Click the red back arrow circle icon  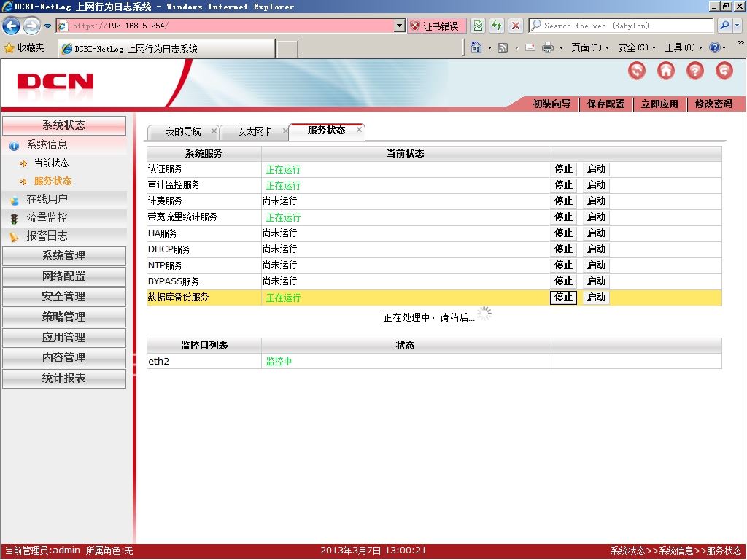point(637,71)
